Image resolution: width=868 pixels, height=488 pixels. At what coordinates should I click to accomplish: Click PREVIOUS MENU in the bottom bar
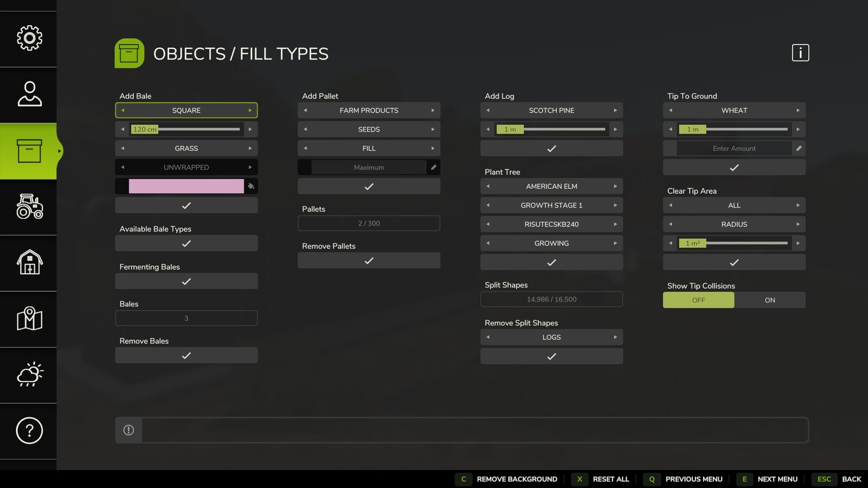(693, 479)
